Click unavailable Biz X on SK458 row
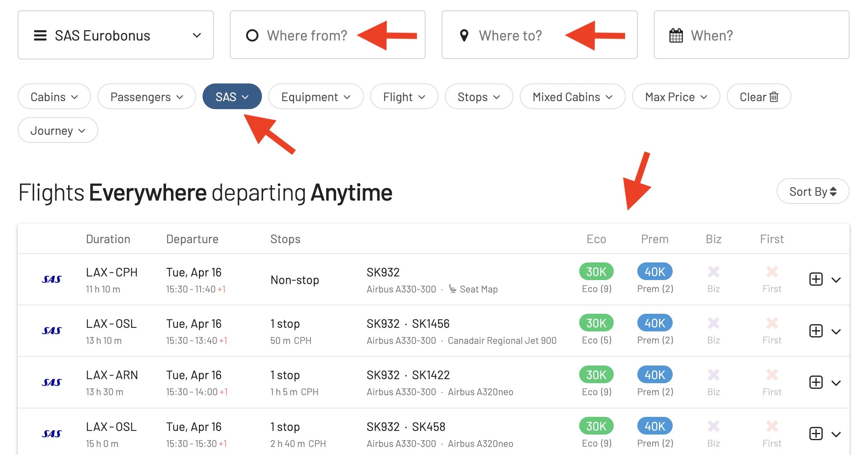868x455 pixels. (x=713, y=426)
